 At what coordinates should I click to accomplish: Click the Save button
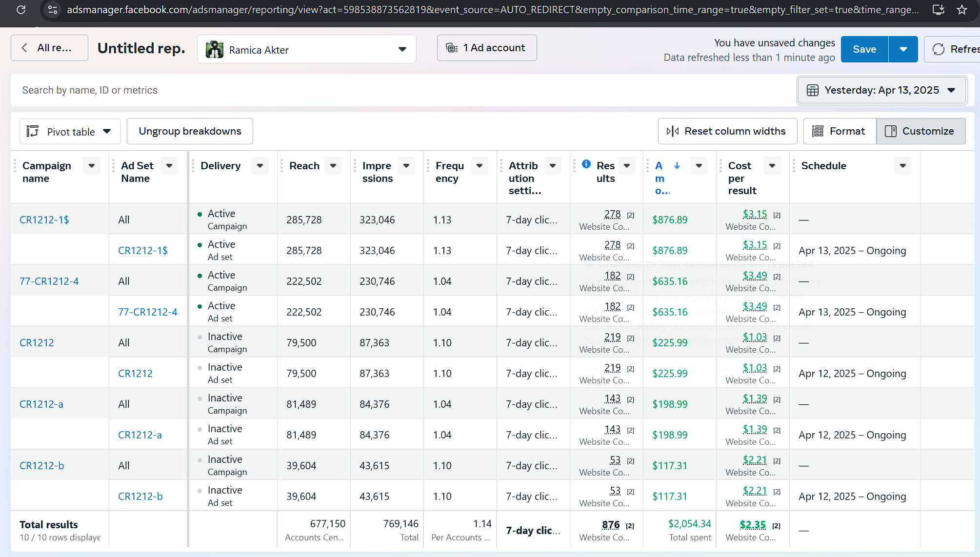(864, 49)
